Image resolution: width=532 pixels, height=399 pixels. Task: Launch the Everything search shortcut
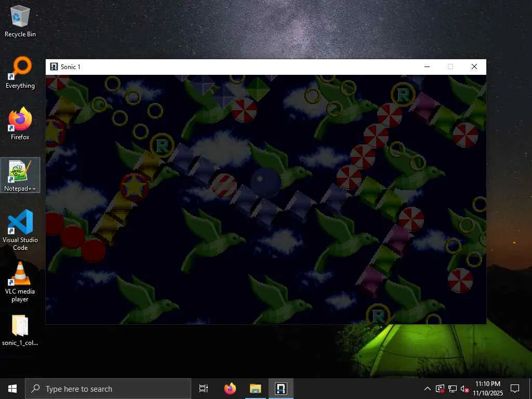coord(20,73)
